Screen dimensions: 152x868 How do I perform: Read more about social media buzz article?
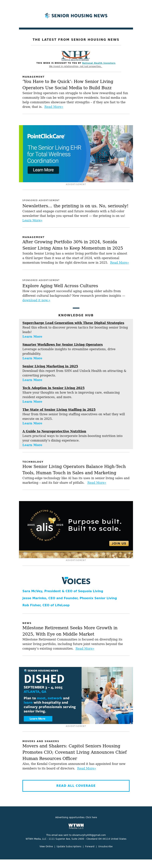click(x=54, y=107)
